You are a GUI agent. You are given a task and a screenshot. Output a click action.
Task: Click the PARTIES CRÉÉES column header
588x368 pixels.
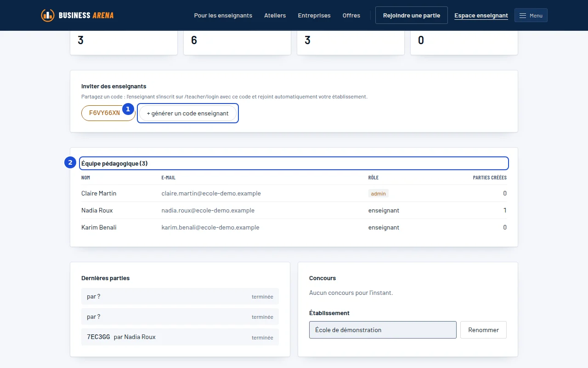pos(490,178)
